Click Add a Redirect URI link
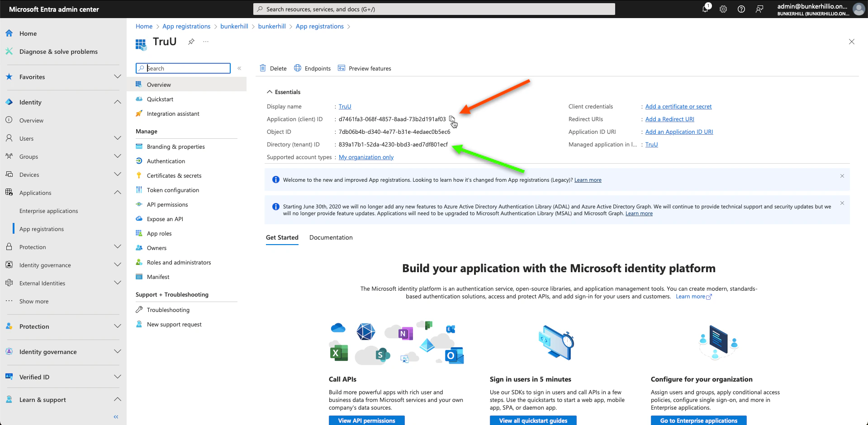 click(x=670, y=119)
